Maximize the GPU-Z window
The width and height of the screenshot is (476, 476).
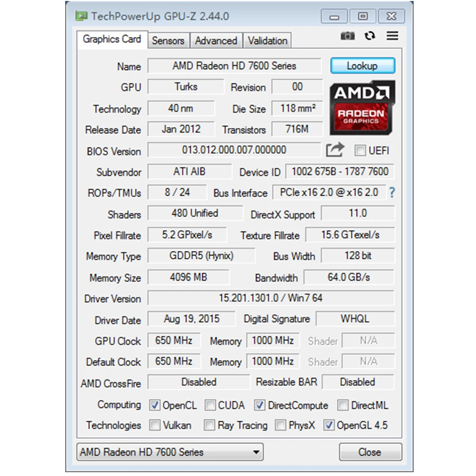363,16
